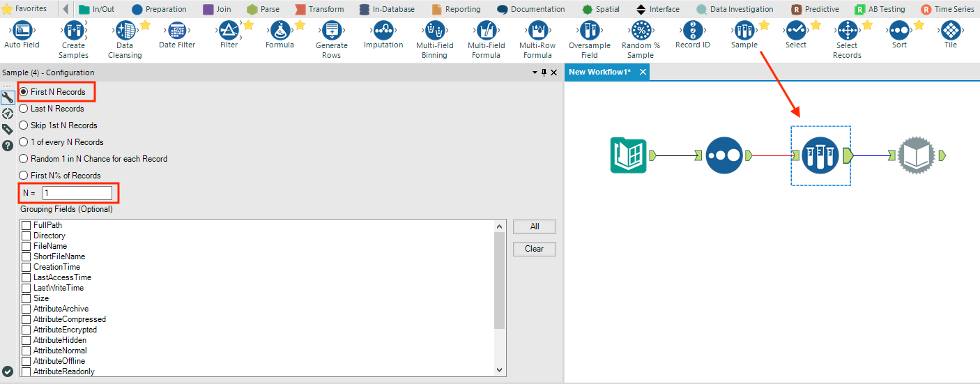
Task: Open the In-Database tool category
Action: [387, 9]
